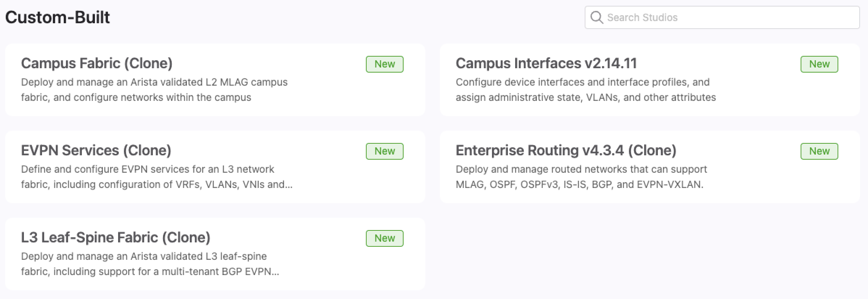The image size is (868, 299).
Task: Click the Campus Fabric description text
Action: (x=154, y=90)
